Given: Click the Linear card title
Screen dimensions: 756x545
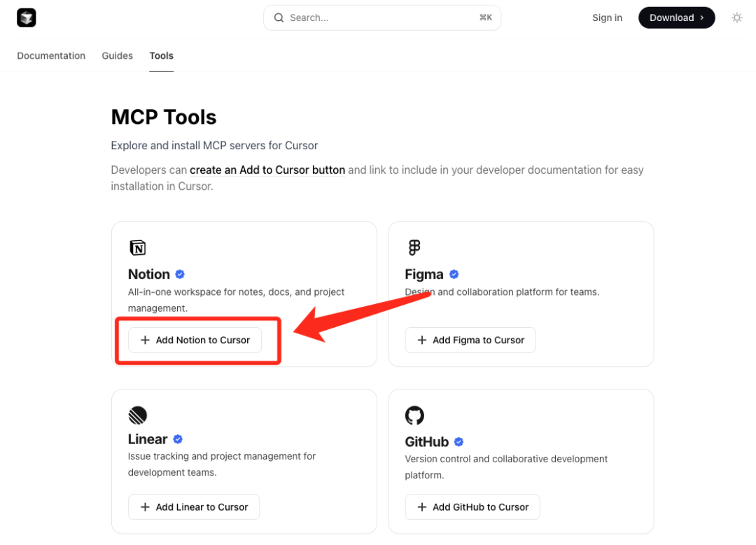Looking at the screenshot, I should pyautogui.click(x=148, y=439).
